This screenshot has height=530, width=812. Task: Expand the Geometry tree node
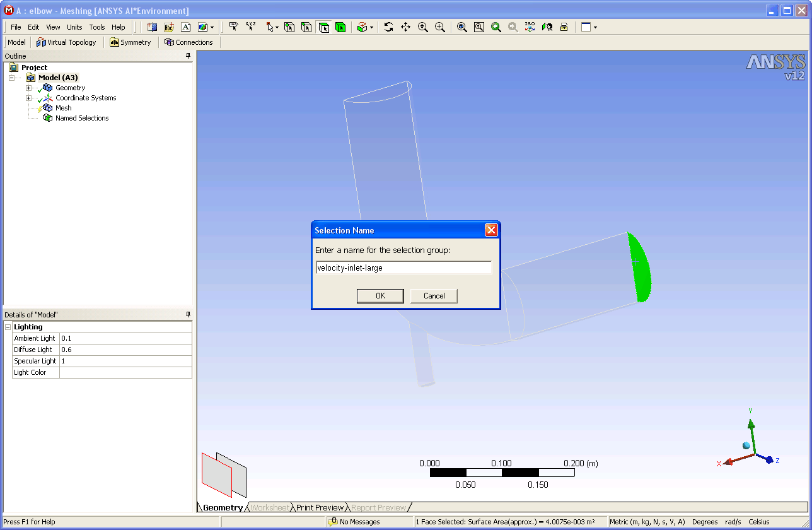click(28, 88)
